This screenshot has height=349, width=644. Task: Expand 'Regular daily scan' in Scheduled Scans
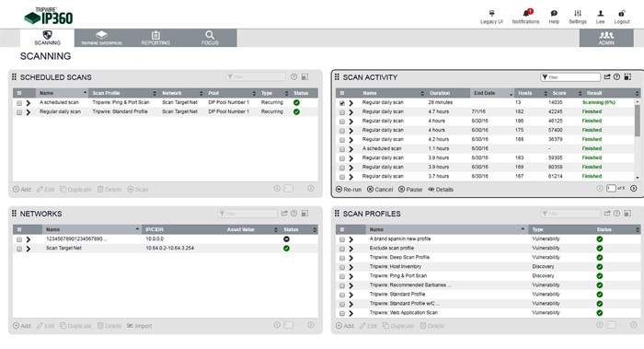click(29, 112)
